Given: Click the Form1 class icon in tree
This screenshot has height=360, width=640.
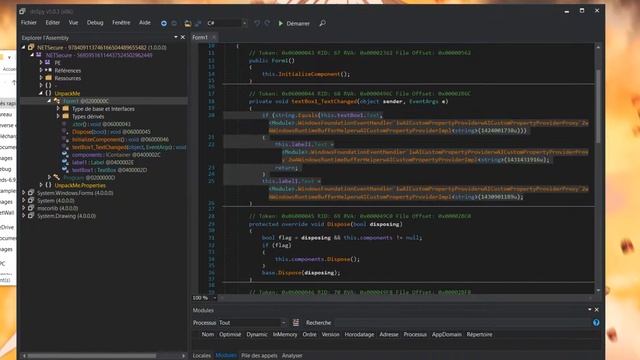Looking at the screenshot, I should (57, 101).
